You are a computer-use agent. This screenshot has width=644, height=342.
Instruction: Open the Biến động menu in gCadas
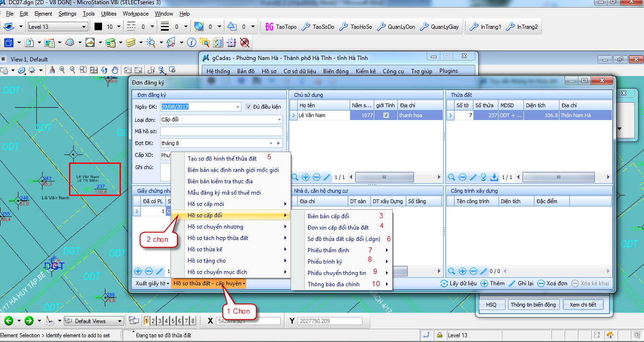[x=335, y=71]
